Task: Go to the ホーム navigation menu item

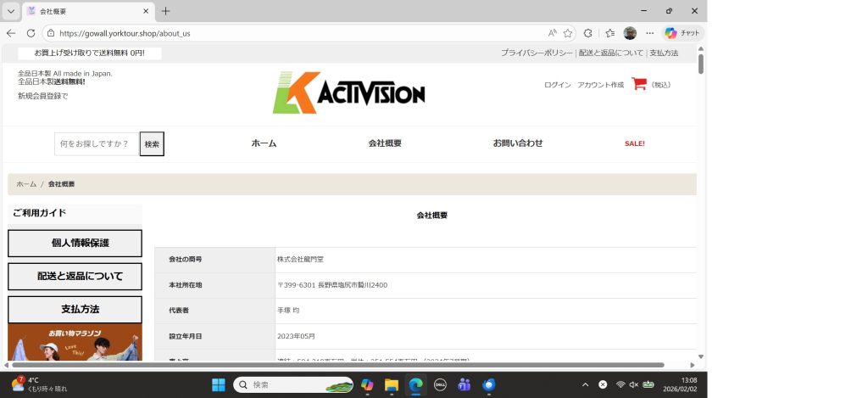Action: [x=264, y=143]
